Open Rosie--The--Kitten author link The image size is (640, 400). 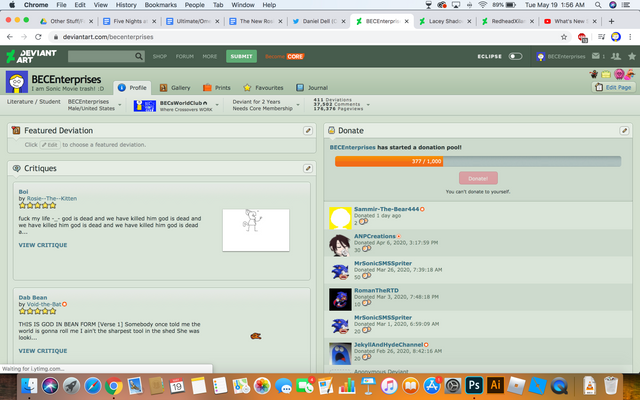point(52,198)
